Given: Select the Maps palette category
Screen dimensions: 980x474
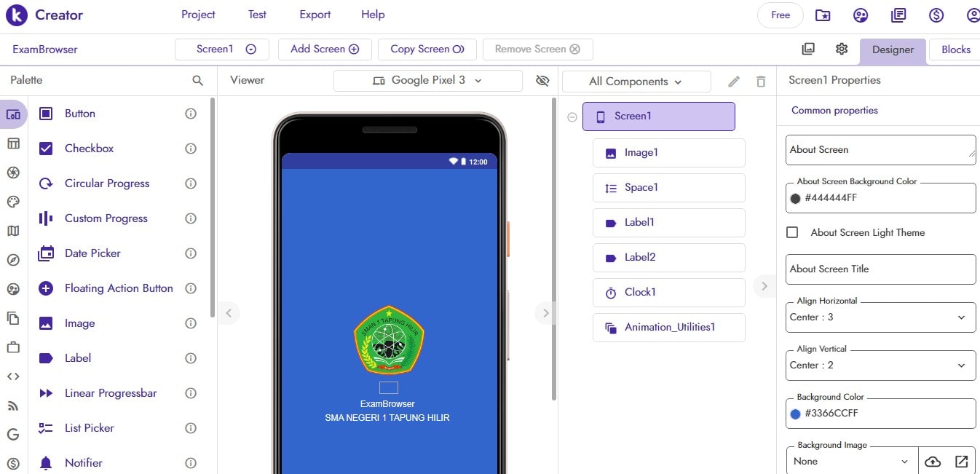Looking at the screenshot, I should [12, 231].
